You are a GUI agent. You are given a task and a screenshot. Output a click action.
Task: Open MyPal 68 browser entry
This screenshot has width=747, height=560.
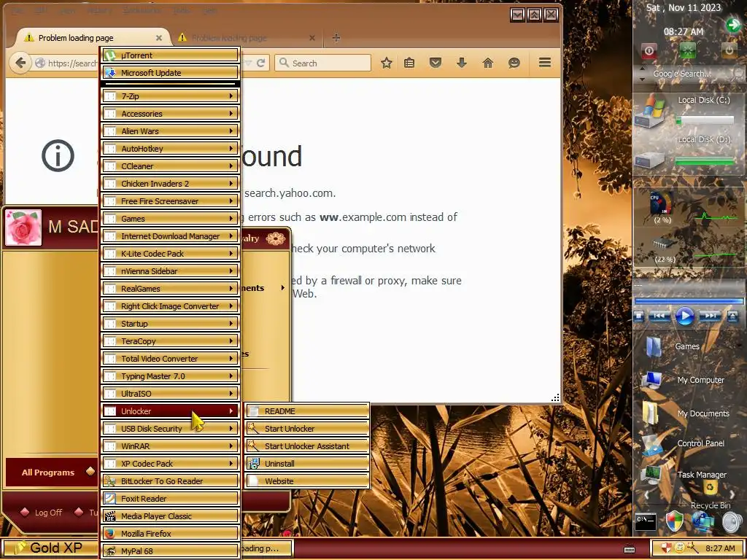click(171, 551)
